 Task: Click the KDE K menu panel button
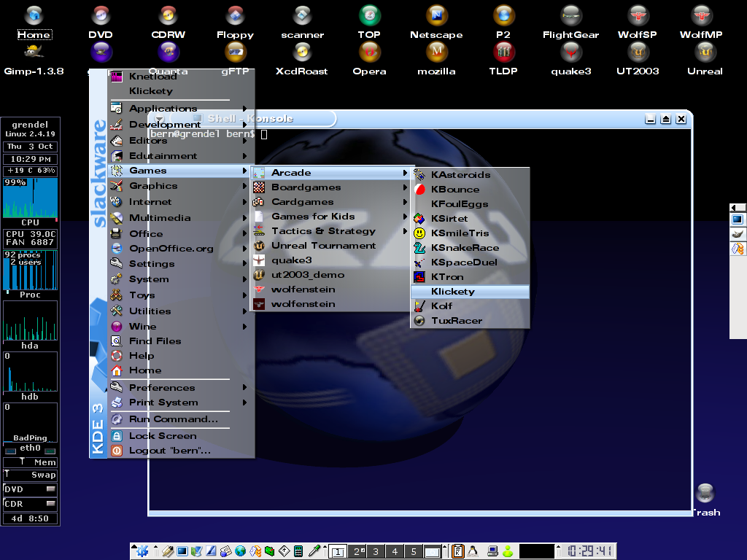(142, 551)
